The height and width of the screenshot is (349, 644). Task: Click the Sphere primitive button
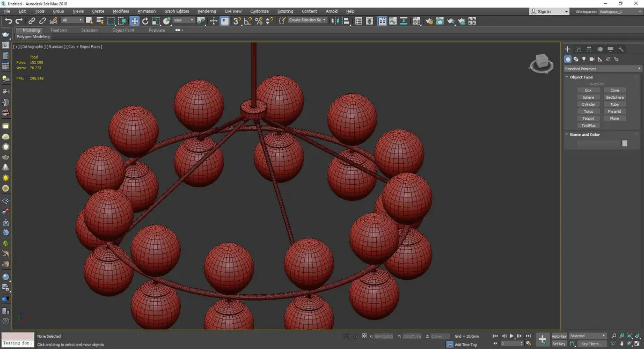point(588,98)
